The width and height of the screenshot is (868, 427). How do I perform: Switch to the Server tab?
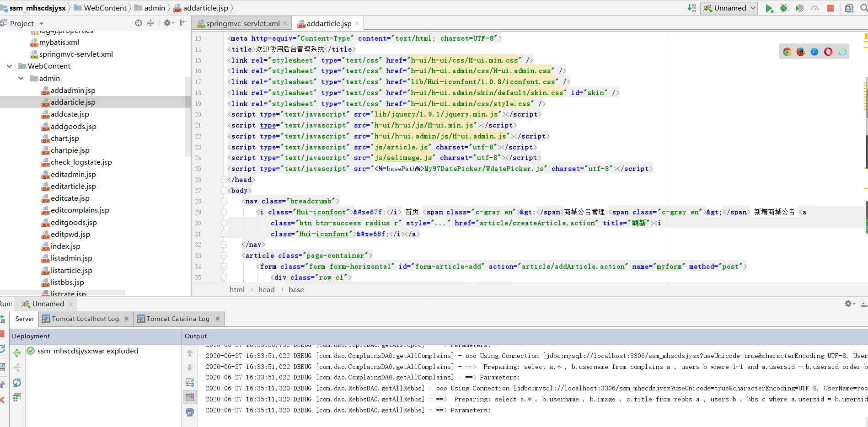click(24, 319)
